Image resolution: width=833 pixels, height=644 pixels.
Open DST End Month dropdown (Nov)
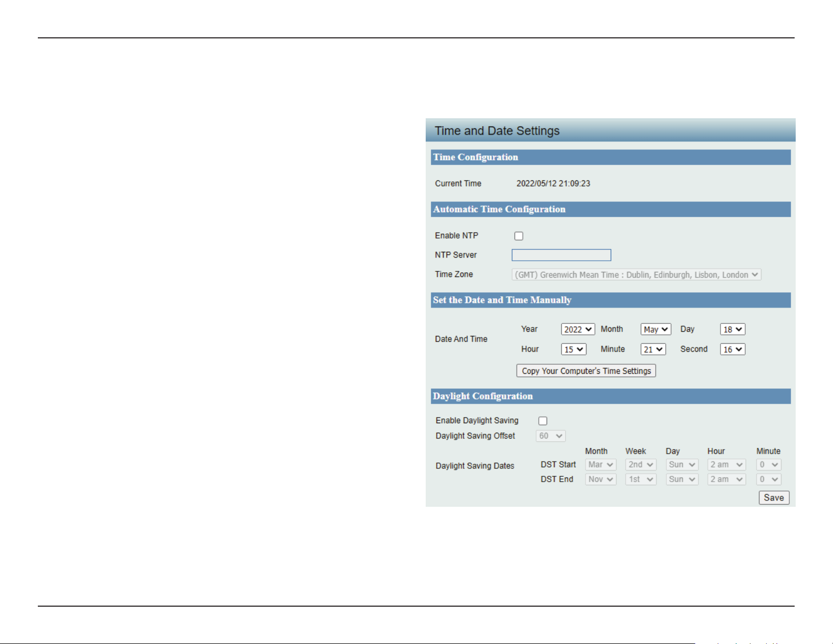point(601,479)
